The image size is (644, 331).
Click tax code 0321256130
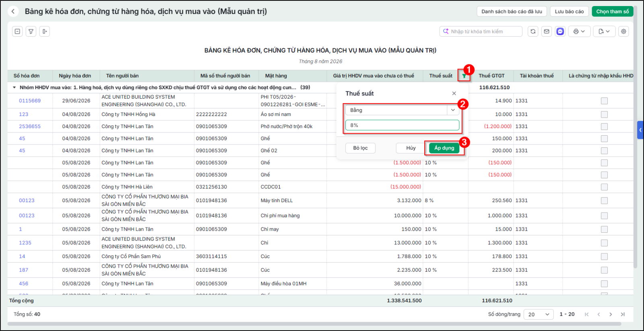[211, 187]
